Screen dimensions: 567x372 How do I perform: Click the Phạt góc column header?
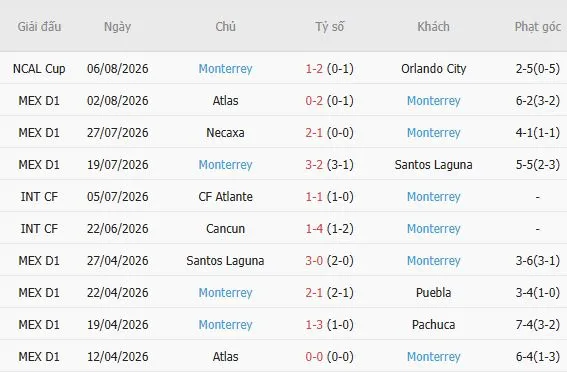tap(538, 26)
